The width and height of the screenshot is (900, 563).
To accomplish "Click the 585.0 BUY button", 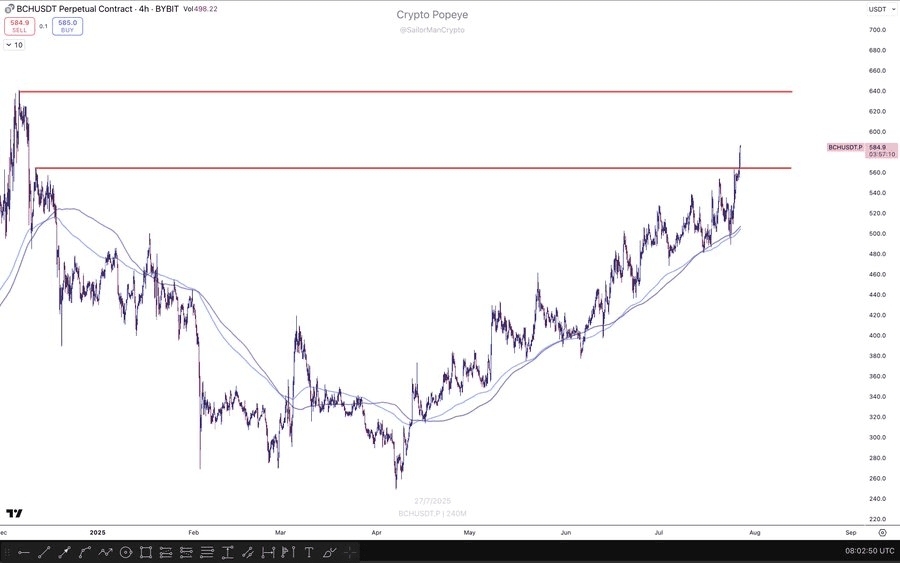I will click(68, 26).
